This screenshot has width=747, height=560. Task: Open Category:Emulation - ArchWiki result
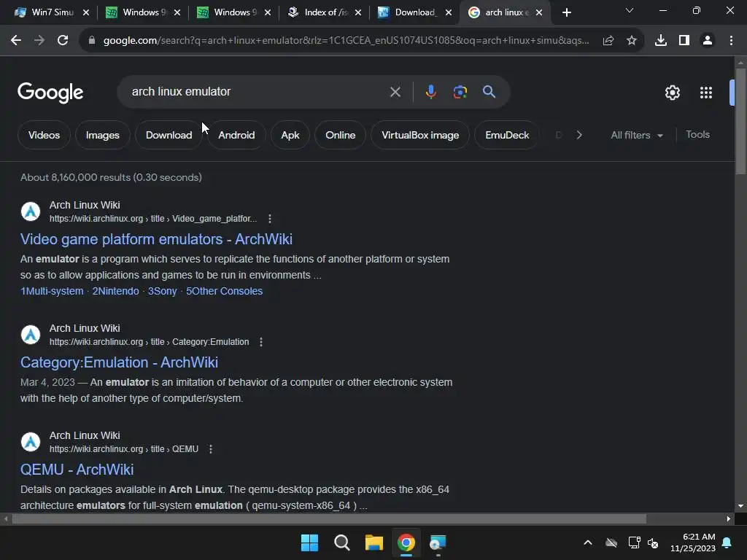[x=119, y=362]
